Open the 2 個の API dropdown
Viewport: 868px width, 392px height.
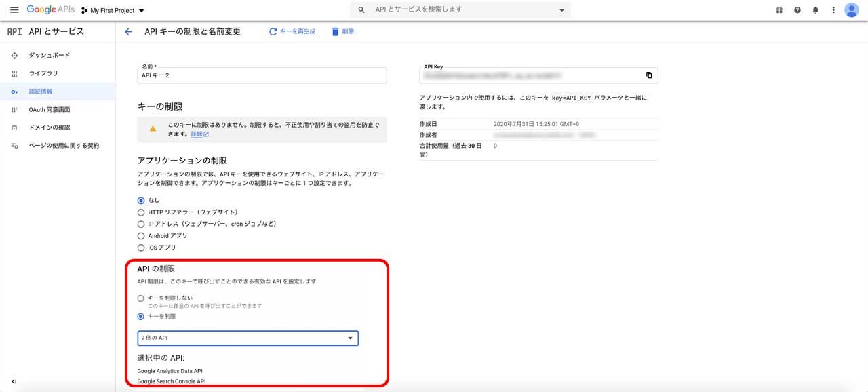(x=248, y=338)
